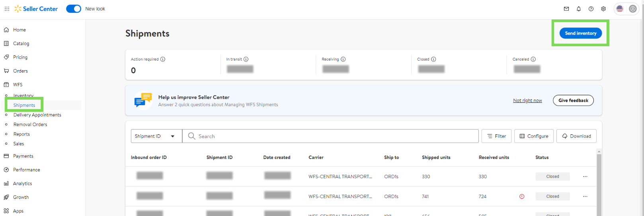Click the Shipment ID column header
This screenshot has height=216, width=644.
point(219,157)
